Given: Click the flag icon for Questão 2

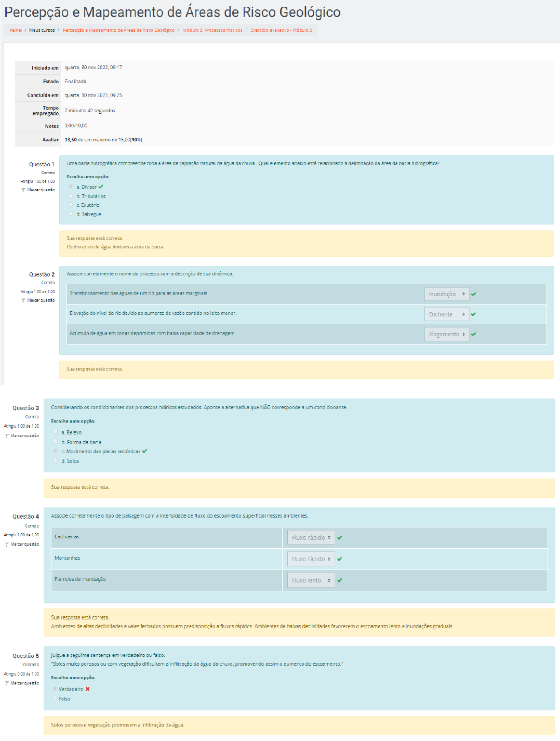Looking at the screenshot, I should (x=24, y=301).
